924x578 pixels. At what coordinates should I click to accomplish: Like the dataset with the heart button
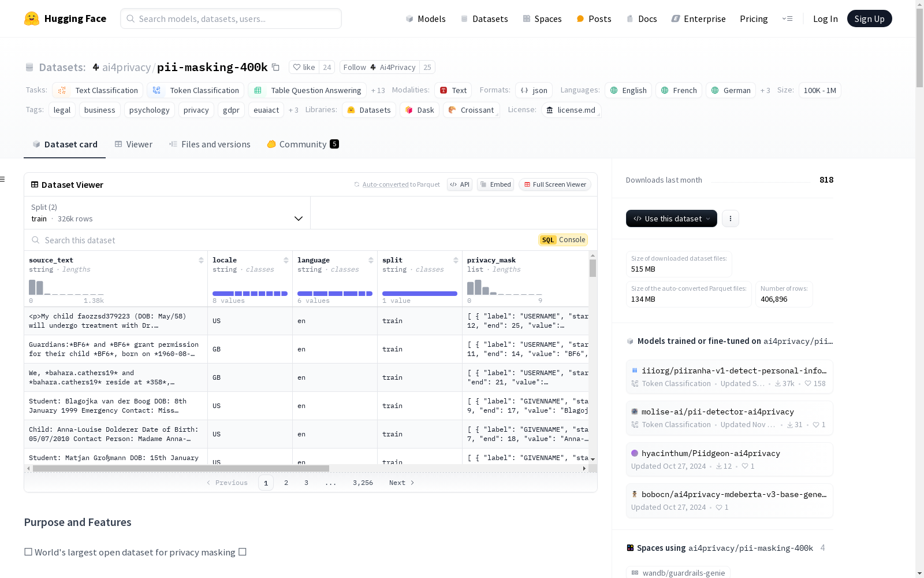coord(304,67)
